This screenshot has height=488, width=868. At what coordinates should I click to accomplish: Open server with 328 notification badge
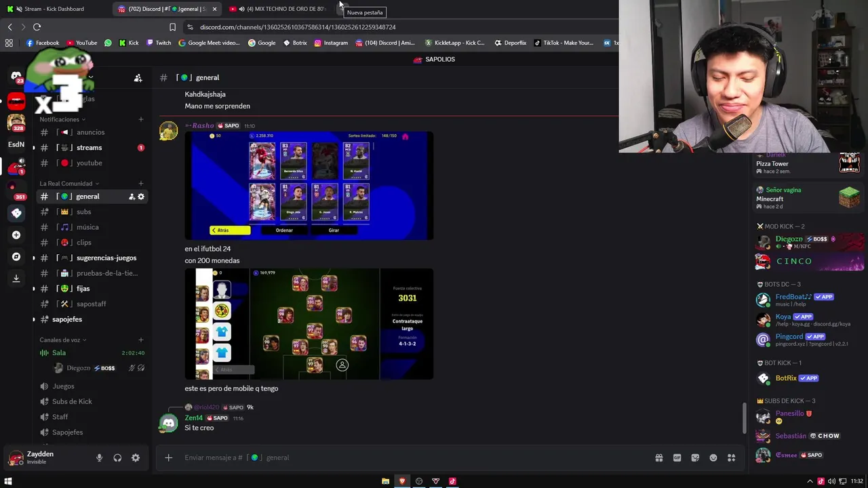(x=16, y=123)
